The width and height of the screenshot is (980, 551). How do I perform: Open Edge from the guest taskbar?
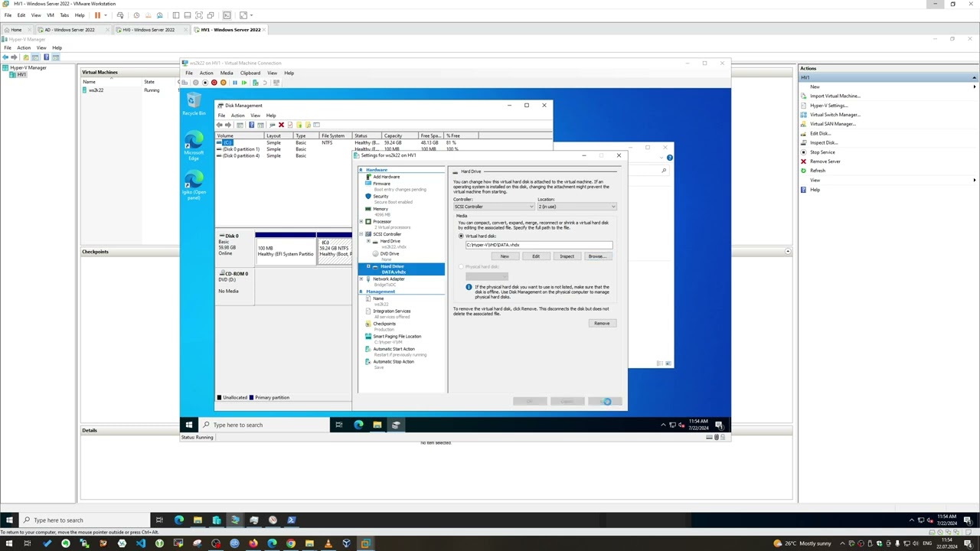click(358, 425)
